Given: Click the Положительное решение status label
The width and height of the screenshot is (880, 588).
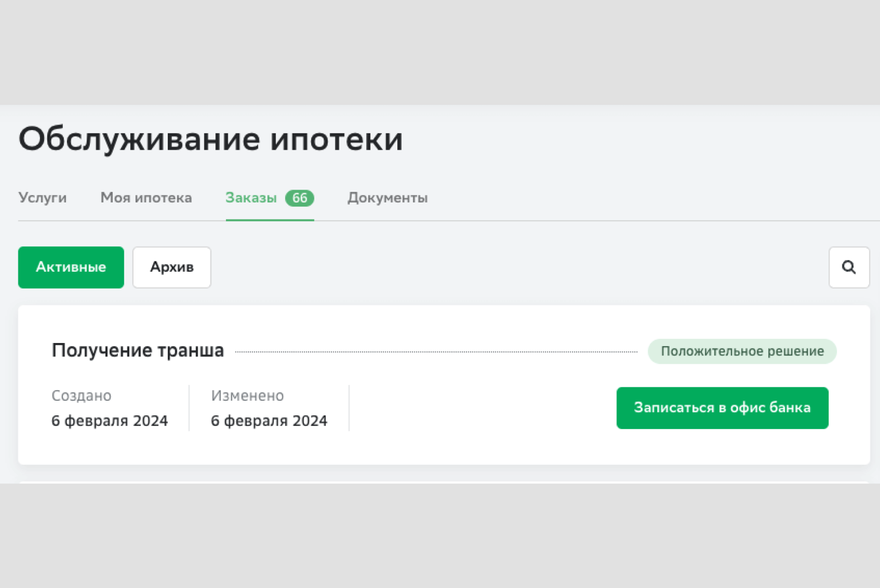Looking at the screenshot, I should tap(742, 351).
